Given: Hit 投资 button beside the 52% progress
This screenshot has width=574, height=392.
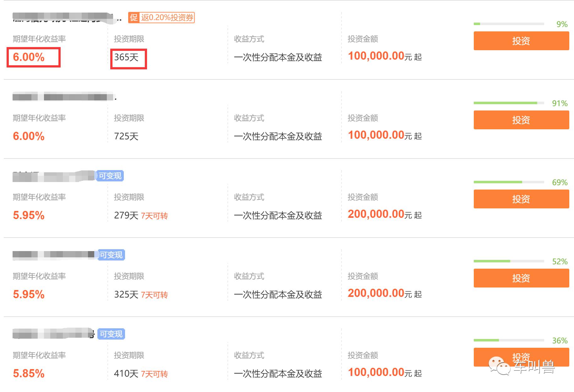Looking at the screenshot, I should 521,278.
